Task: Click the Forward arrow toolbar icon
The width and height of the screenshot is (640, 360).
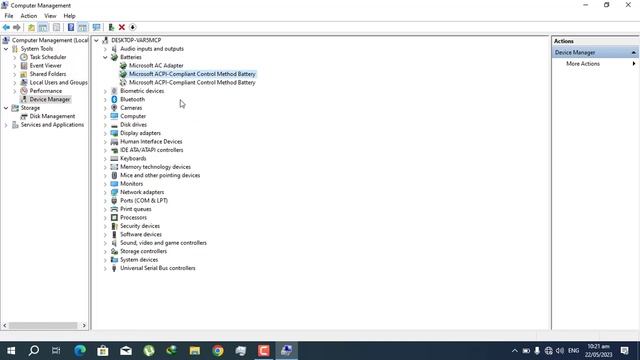Action: tap(17, 27)
